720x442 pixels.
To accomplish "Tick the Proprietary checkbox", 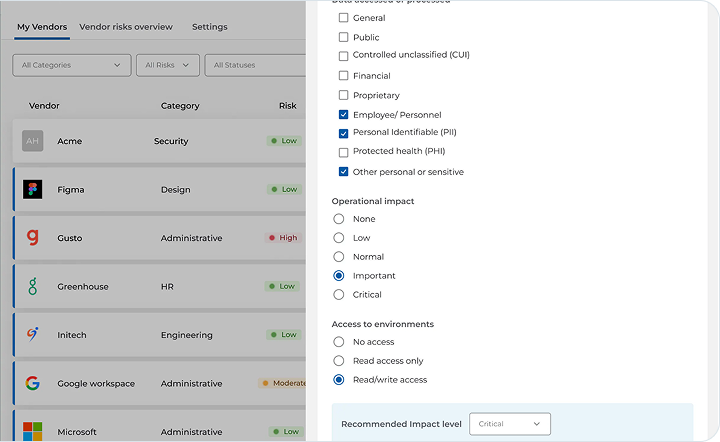I will coord(343,95).
